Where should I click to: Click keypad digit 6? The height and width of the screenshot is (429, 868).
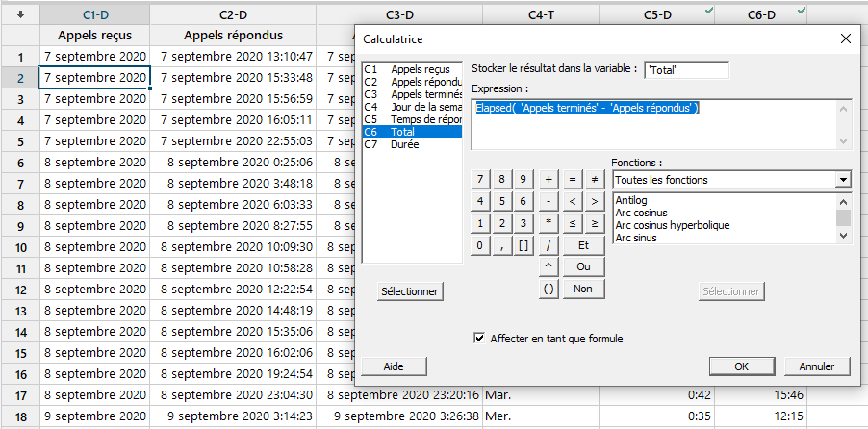coord(523,201)
